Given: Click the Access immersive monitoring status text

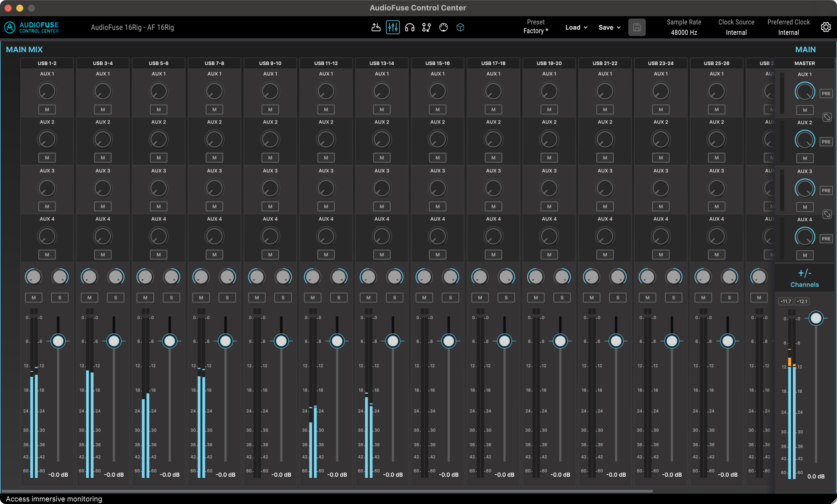Looking at the screenshot, I should click(54, 499).
